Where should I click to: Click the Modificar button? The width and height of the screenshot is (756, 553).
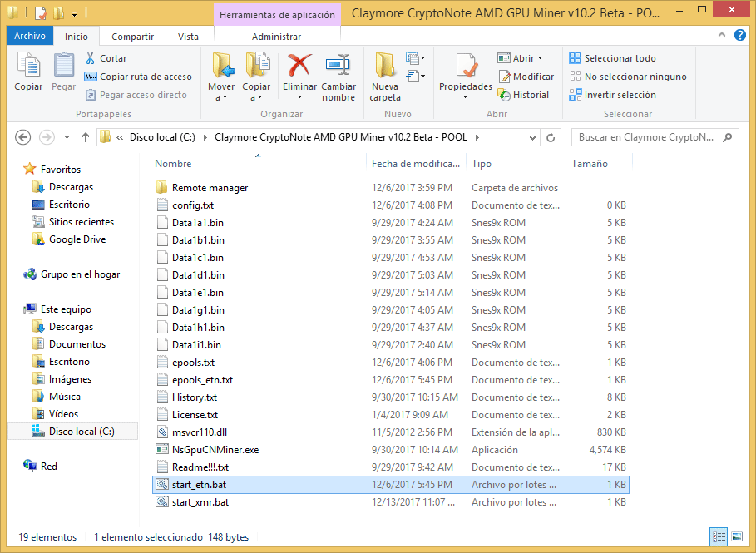pos(526,77)
